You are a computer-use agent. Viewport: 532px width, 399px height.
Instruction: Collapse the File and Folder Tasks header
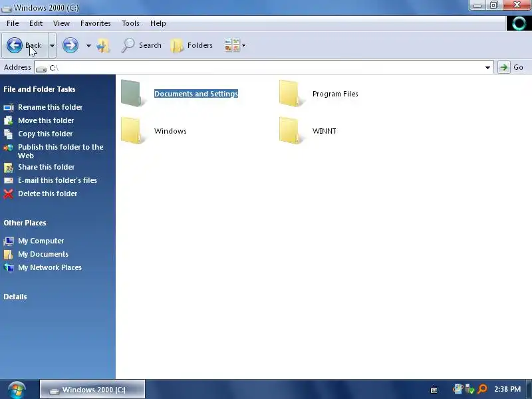(x=39, y=89)
